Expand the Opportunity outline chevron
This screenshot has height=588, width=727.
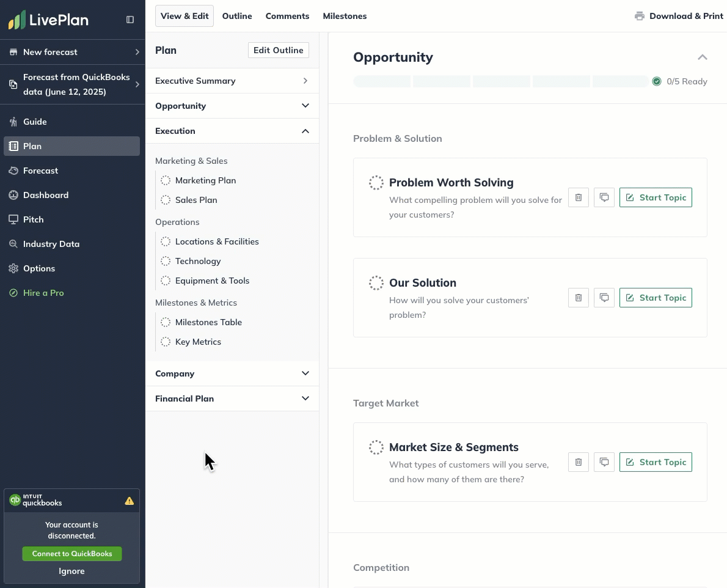(x=305, y=106)
